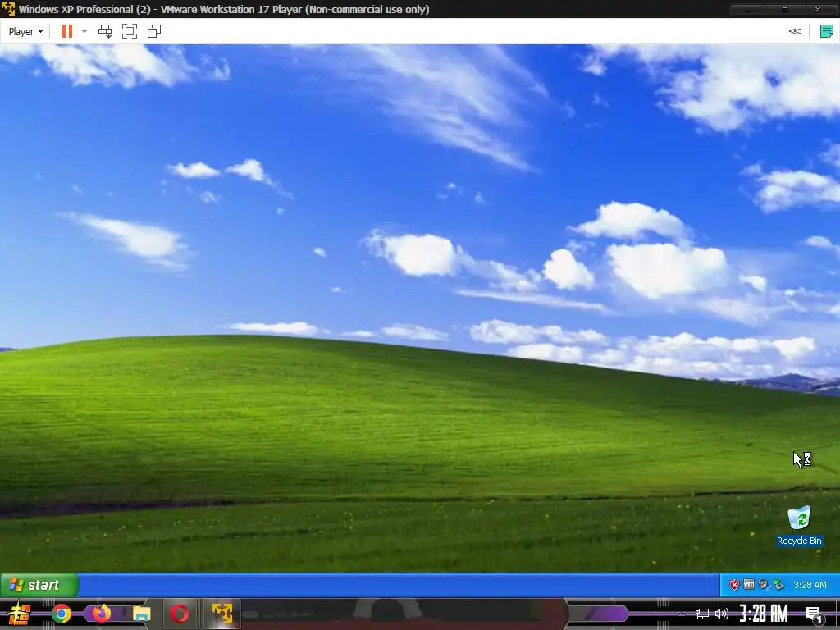This screenshot has width=840, height=630.
Task: Open the Recycle Bin desktop icon
Action: point(799,518)
